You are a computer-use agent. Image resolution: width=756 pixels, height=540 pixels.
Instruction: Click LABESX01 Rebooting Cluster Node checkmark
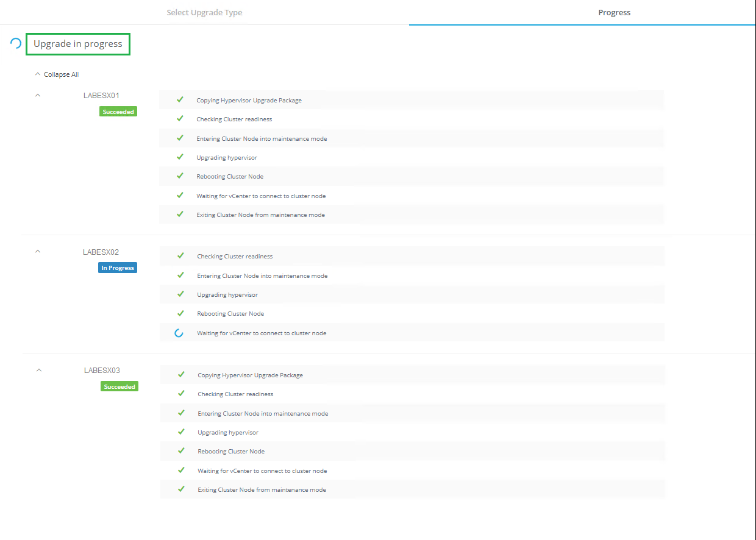click(180, 176)
